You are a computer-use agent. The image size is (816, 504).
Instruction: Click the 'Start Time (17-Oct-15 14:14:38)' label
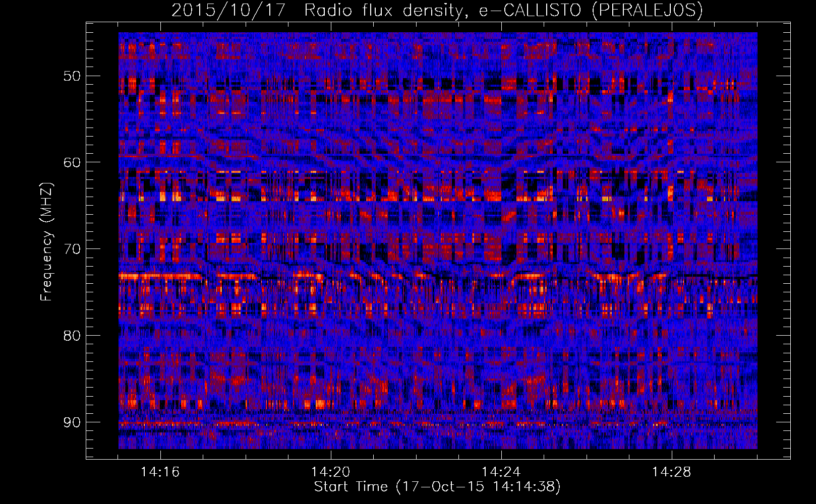[x=437, y=487]
